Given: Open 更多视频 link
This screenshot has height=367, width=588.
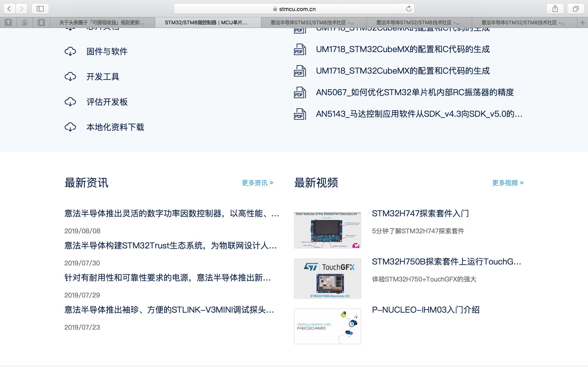Looking at the screenshot, I should pos(508,183).
